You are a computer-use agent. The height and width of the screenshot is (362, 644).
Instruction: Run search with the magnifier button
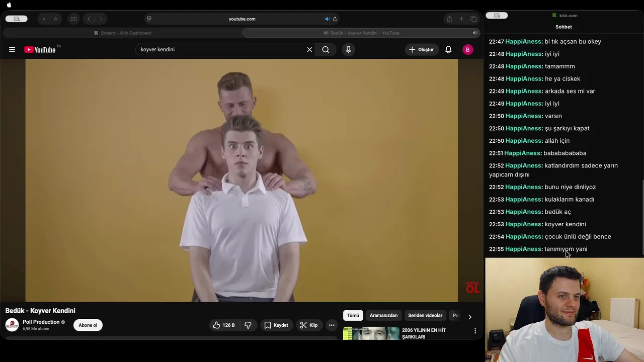(326, 50)
